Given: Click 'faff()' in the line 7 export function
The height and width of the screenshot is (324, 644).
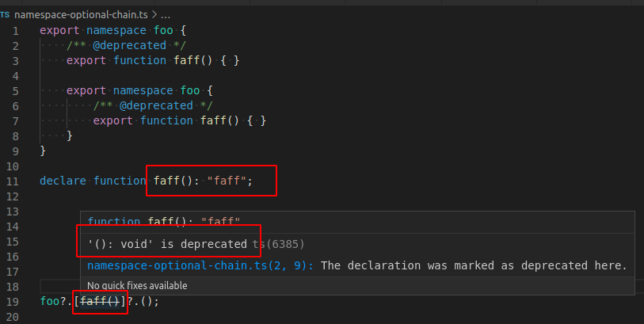Looking at the screenshot, I should pyautogui.click(x=219, y=120).
